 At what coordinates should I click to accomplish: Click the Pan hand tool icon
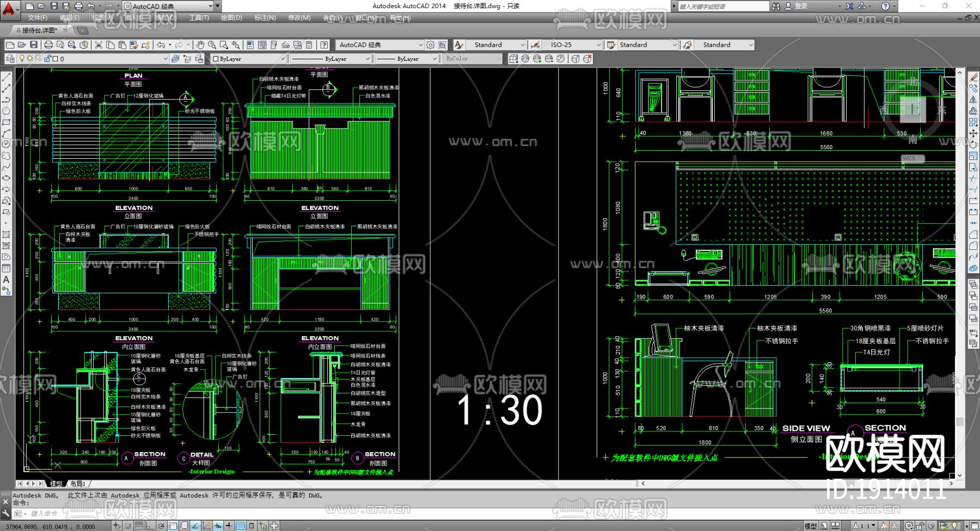click(200, 45)
